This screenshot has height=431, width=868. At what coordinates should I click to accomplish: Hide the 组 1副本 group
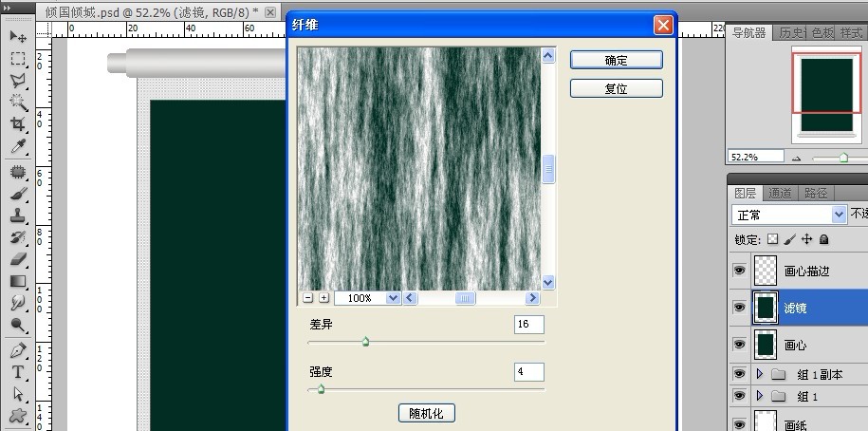(x=739, y=374)
